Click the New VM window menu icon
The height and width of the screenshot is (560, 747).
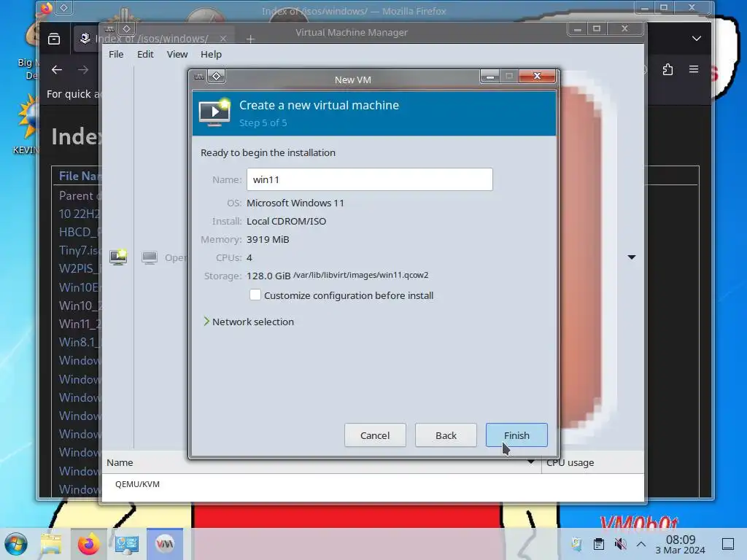(199, 77)
